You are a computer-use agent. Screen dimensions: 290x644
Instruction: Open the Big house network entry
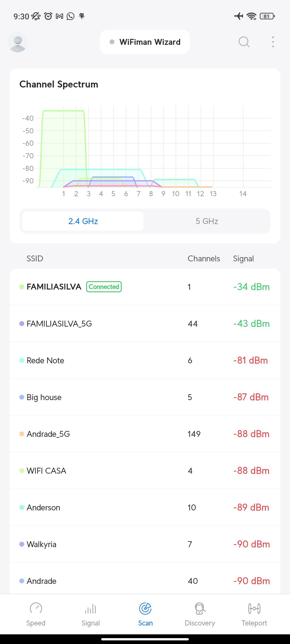tap(145, 397)
